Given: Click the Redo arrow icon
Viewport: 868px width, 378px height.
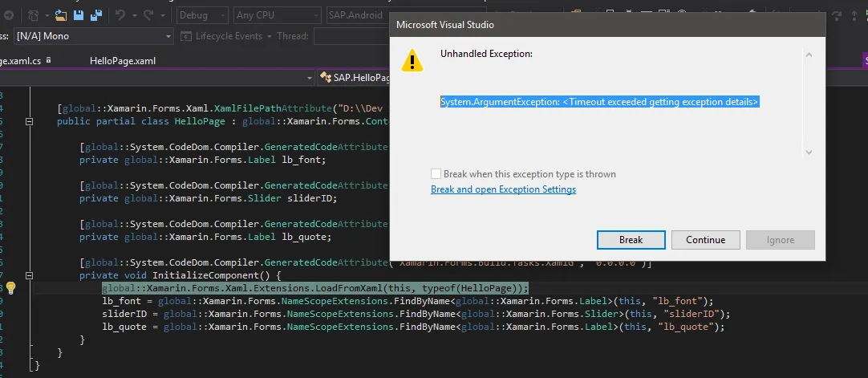Looking at the screenshot, I should click(148, 15).
